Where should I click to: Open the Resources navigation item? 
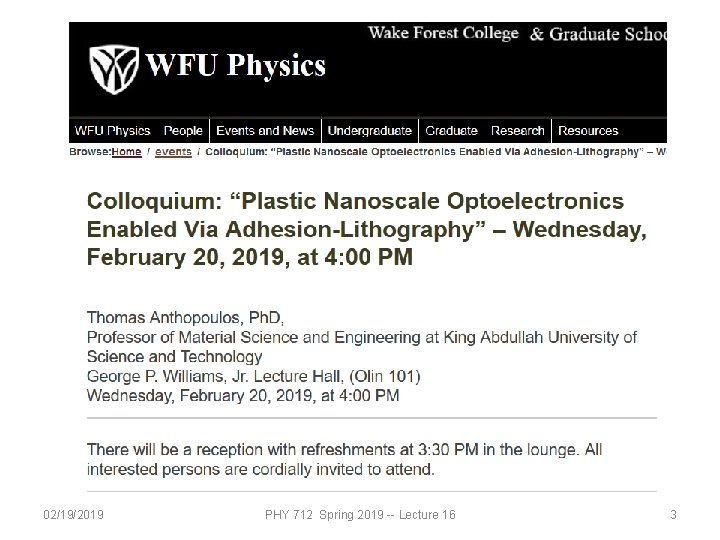[x=588, y=131]
